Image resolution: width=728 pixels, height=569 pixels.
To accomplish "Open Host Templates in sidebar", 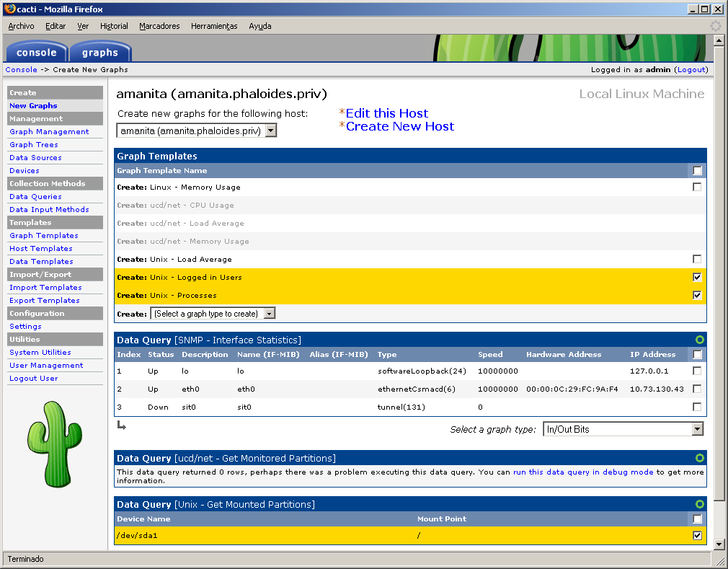I will [41, 249].
